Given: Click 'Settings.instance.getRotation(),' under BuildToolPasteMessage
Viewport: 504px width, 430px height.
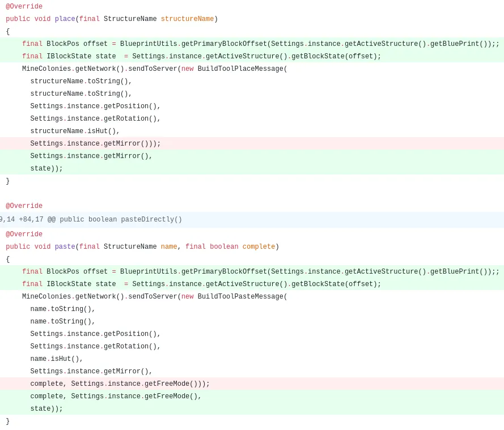Looking at the screenshot, I should click(x=95, y=346).
